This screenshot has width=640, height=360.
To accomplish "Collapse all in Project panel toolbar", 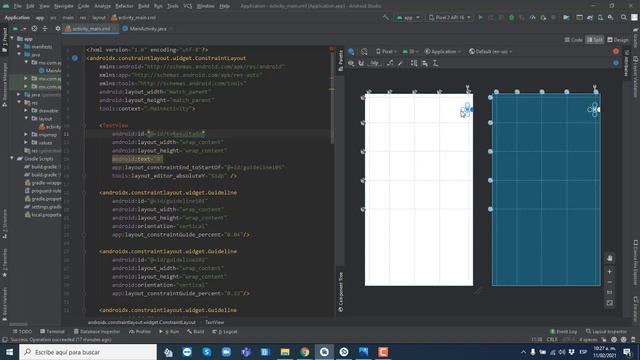I will coord(45,29).
